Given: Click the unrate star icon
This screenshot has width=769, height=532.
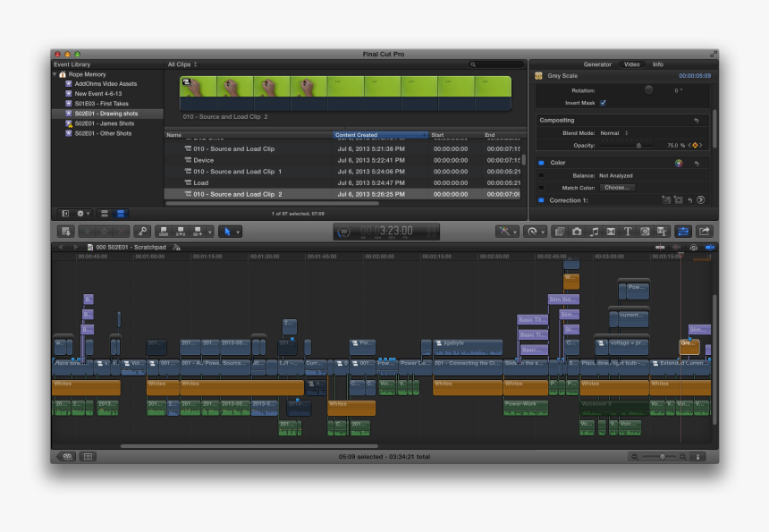Looking at the screenshot, I should (x=104, y=232).
